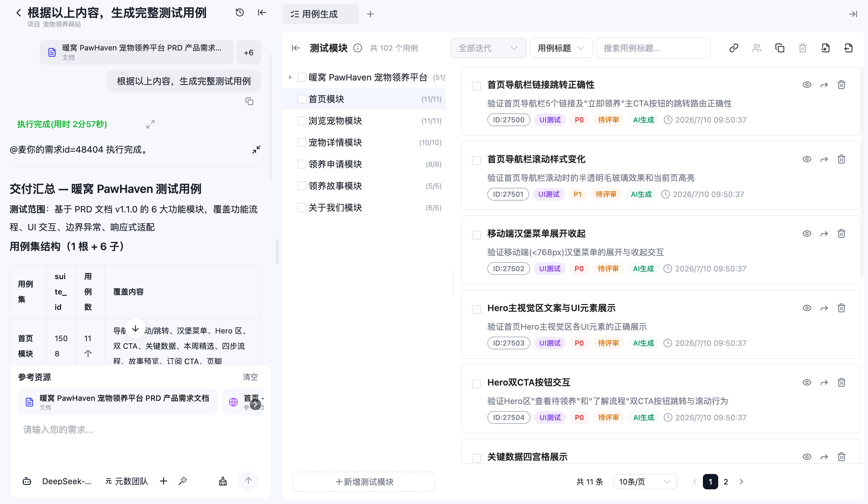Select the 领养故事模块 tree item

tap(364, 186)
